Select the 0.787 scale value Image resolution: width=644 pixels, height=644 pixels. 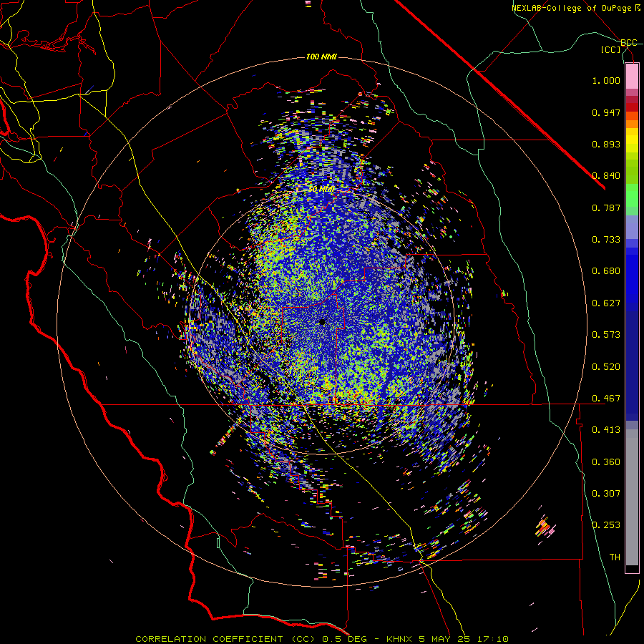[x=606, y=208]
